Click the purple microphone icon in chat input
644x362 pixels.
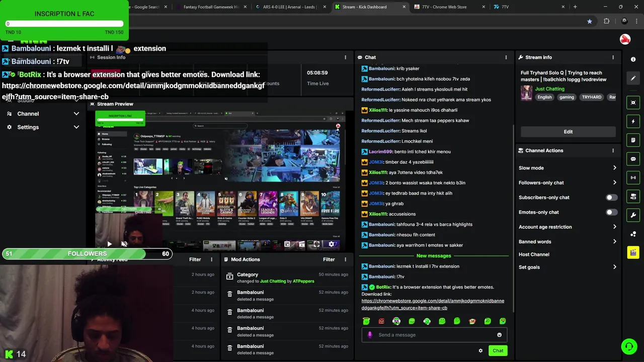click(x=370, y=335)
